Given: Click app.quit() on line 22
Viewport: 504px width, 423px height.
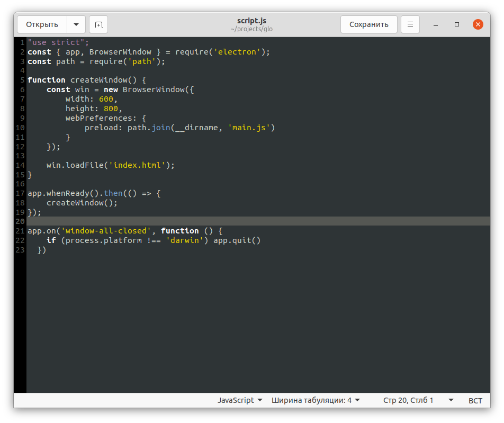Looking at the screenshot, I should point(237,240).
